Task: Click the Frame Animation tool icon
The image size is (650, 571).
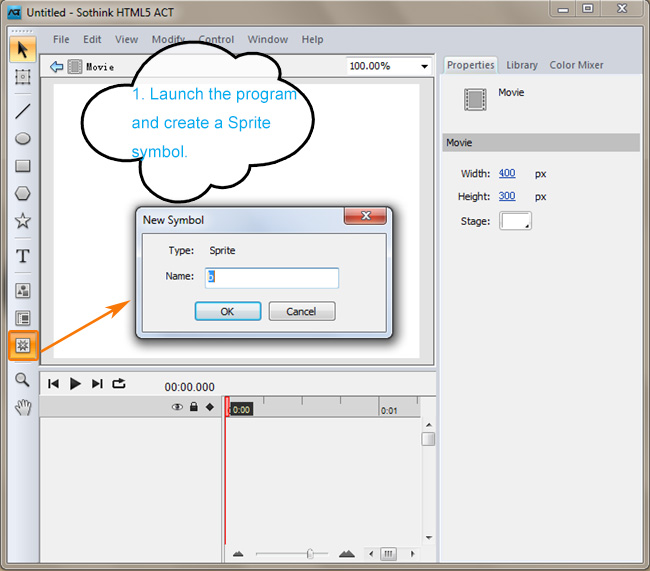Action: (23, 318)
